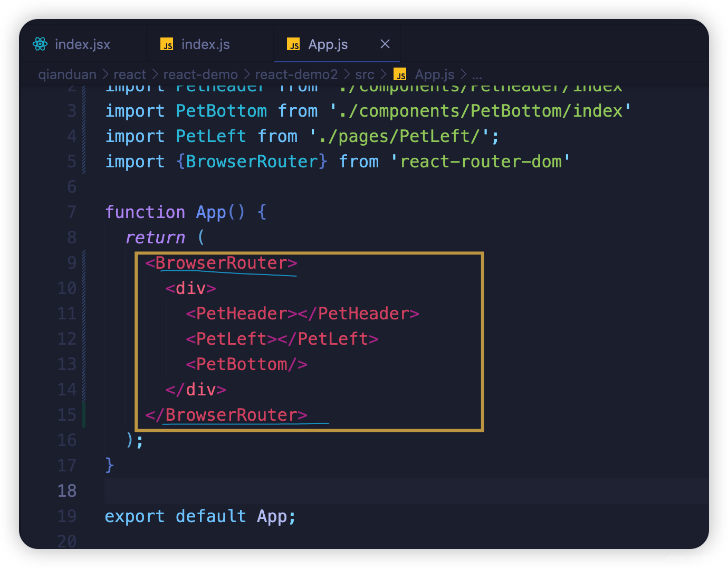Click line number 18 in gutter
The image size is (728, 568).
(67, 491)
